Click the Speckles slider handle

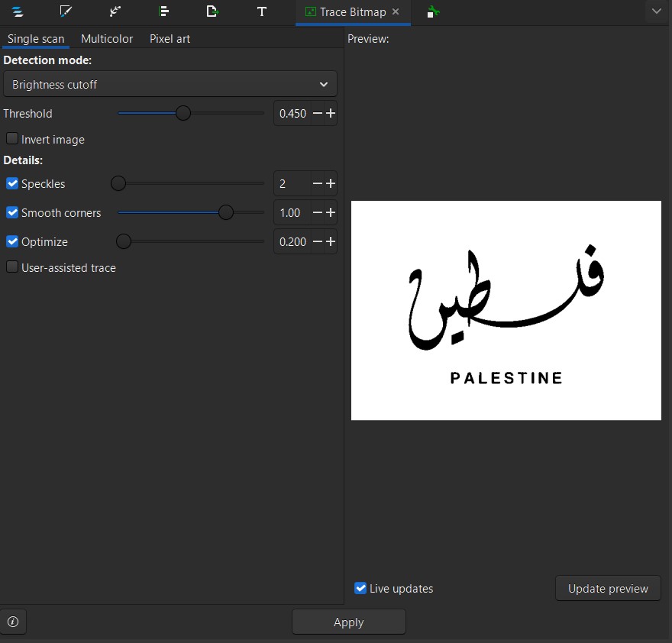pos(118,183)
